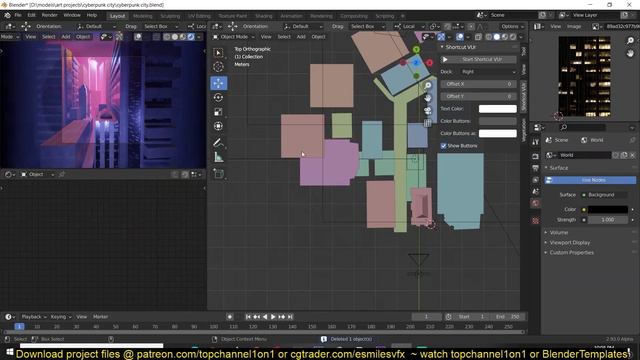This screenshot has width=640, height=360.
Task: Switch center viewport to wireframe shading
Action: (x=489, y=37)
